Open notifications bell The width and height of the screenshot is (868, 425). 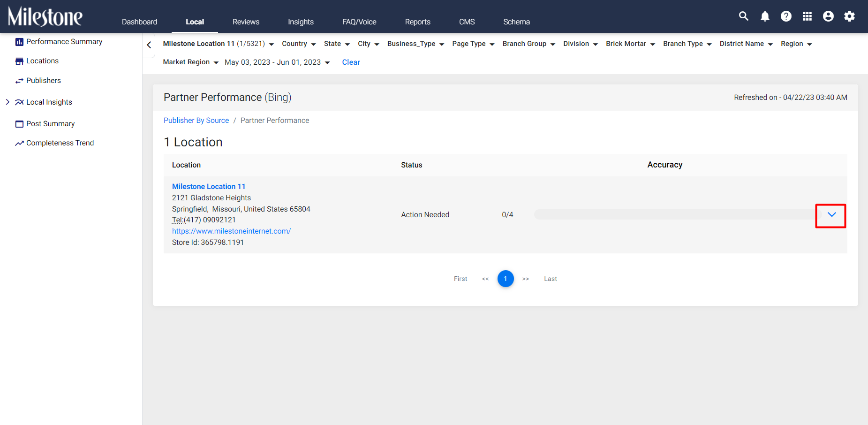click(x=765, y=16)
